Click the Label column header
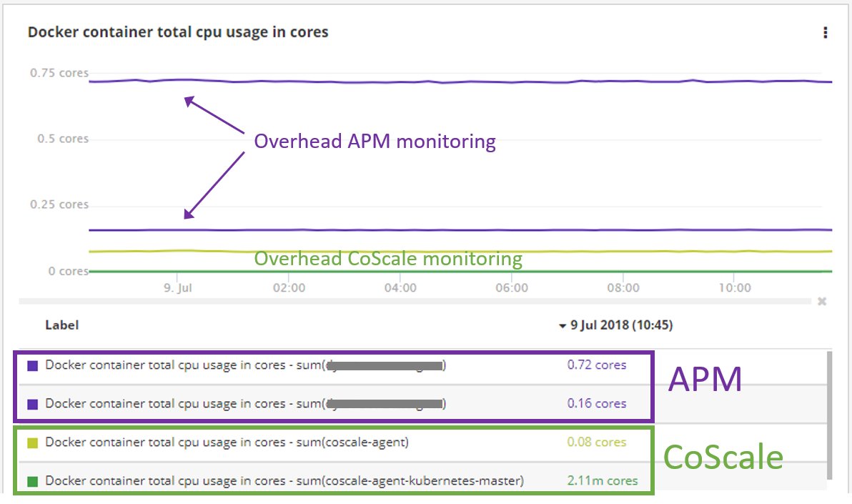852x504 pixels. (x=62, y=325)
